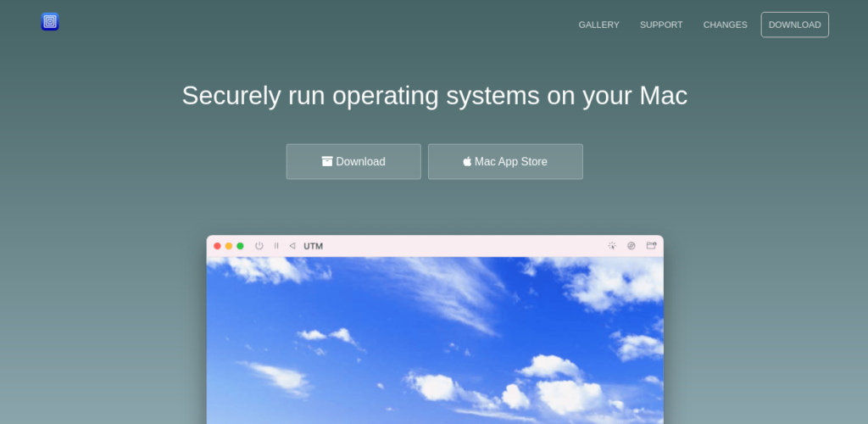Click the Download button with box icon
This screenshot has height=424, width=868.
point(353,162)
